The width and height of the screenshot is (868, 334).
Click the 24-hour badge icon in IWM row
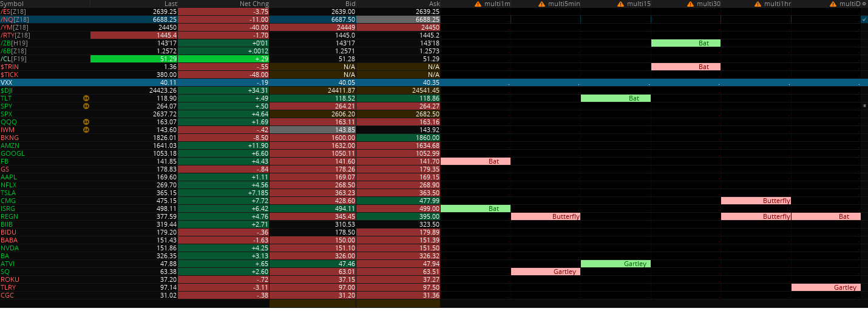[86, 130]
